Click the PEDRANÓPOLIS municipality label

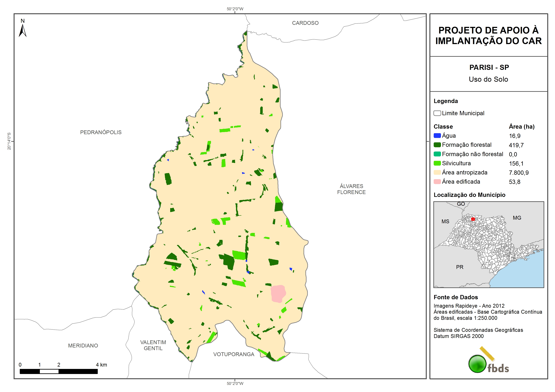[101, 132]
